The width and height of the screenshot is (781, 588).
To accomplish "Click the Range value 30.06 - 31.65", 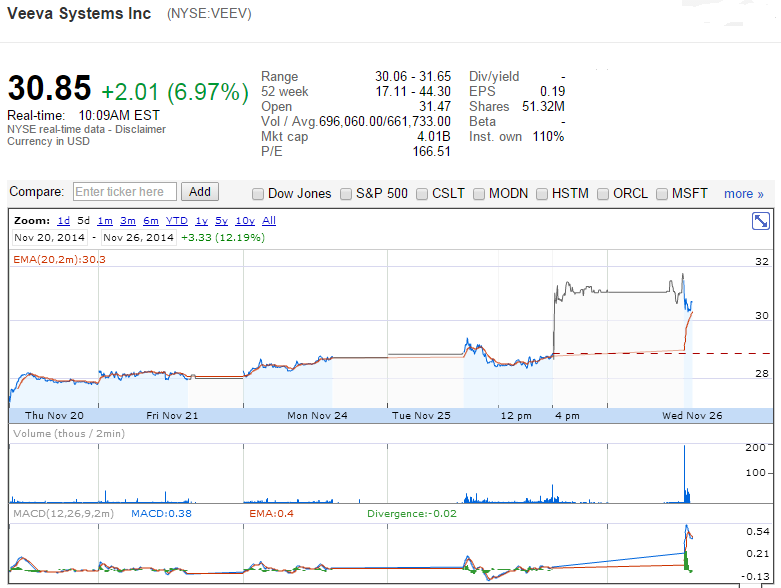I will 413,76.
